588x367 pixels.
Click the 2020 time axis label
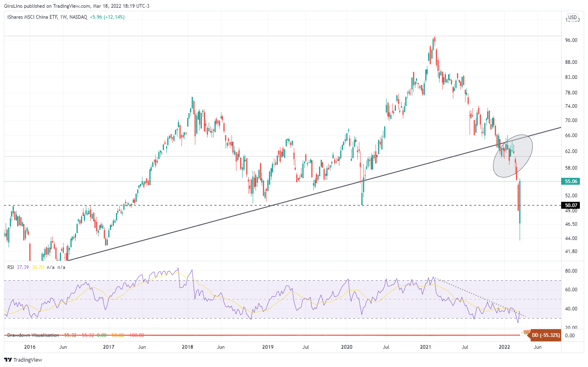(347, 347)
